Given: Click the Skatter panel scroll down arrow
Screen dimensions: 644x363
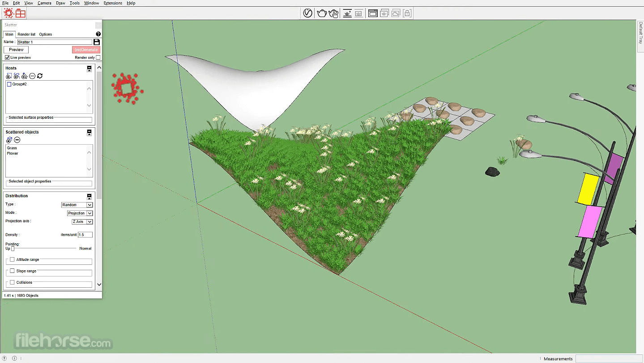Looking at the screenshot, I should pyautogui.click(x=99, y=284).
